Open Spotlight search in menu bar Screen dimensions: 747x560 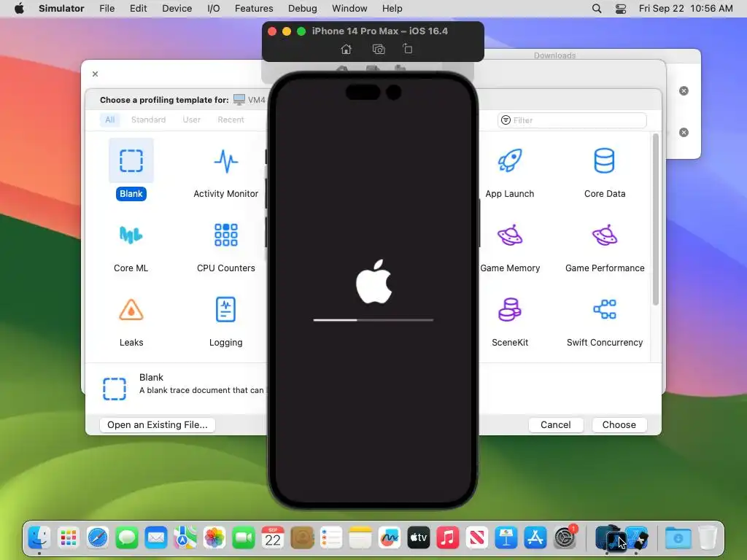pyautogui.click(x=597, y=9)
